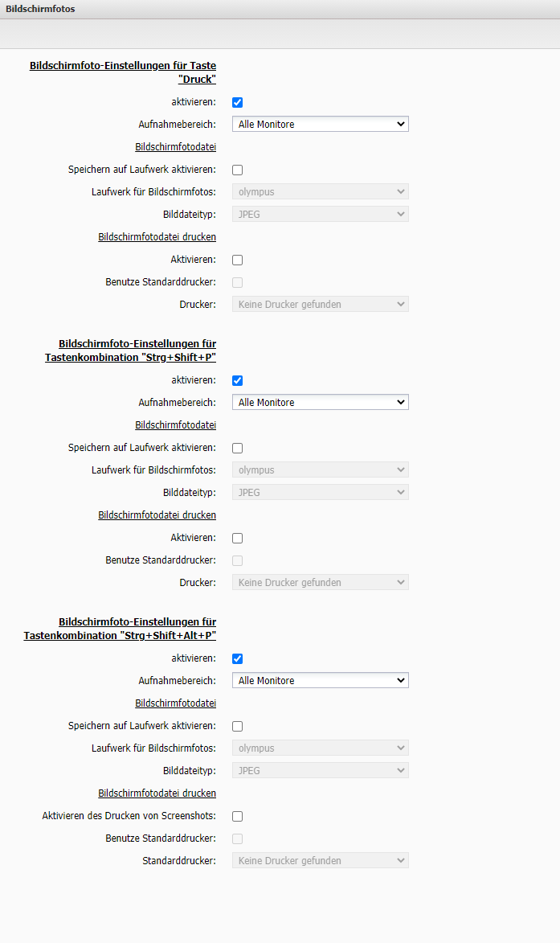Expand "Aufnahmebereich" dropdown under "Strg+Shift+P"
The width and height of the screenshot is (560, 943).
[320, 403]
